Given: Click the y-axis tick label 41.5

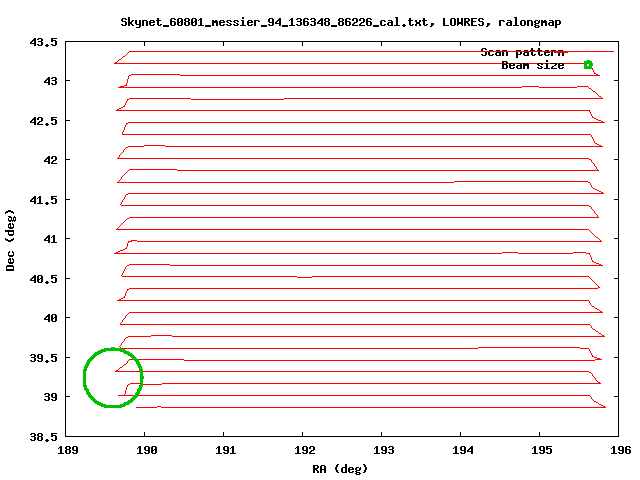Looking at the screenshot, I should coord(43,200).
